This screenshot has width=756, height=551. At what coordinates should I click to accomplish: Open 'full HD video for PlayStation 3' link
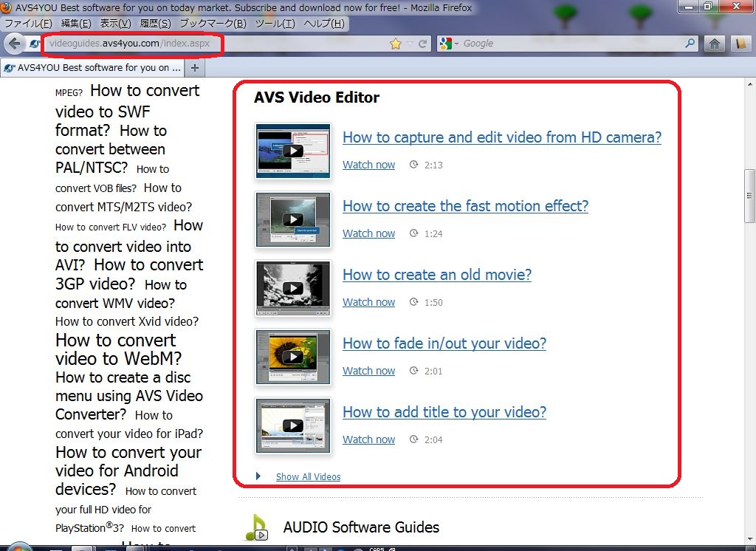point(126,510)
